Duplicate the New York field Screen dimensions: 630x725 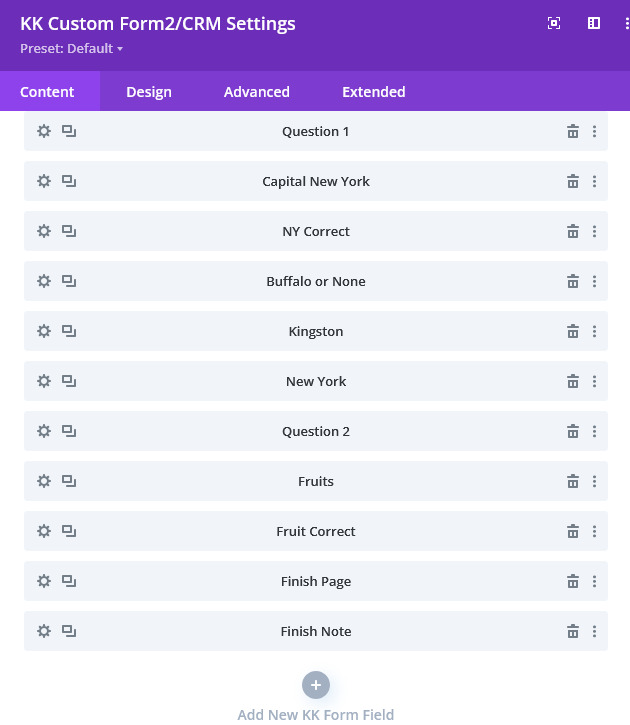tap(69, 381)
